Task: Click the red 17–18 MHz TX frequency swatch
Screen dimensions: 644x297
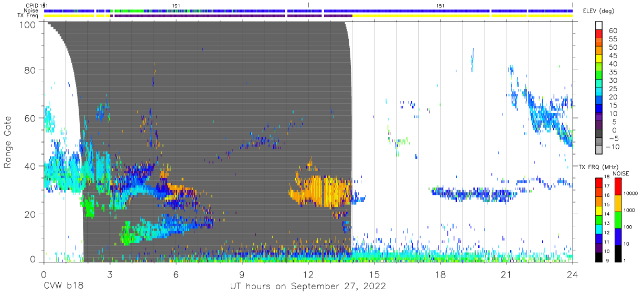Action: coord(599,182)
